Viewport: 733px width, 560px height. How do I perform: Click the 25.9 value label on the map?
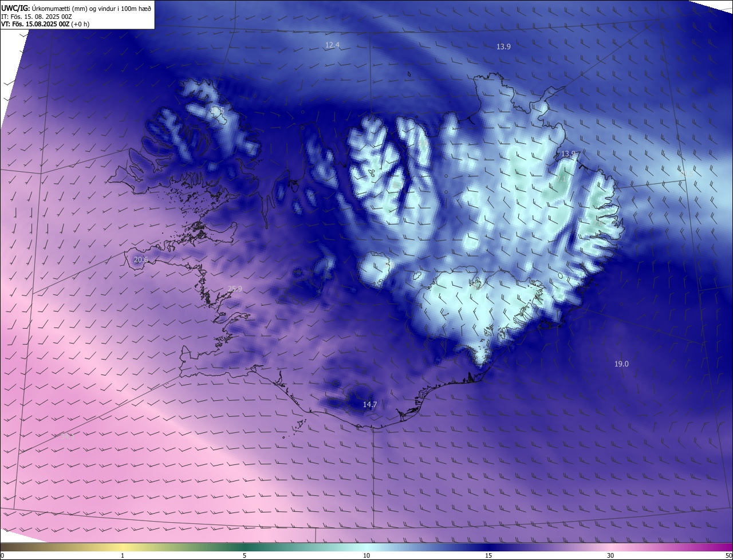(235, 289)
